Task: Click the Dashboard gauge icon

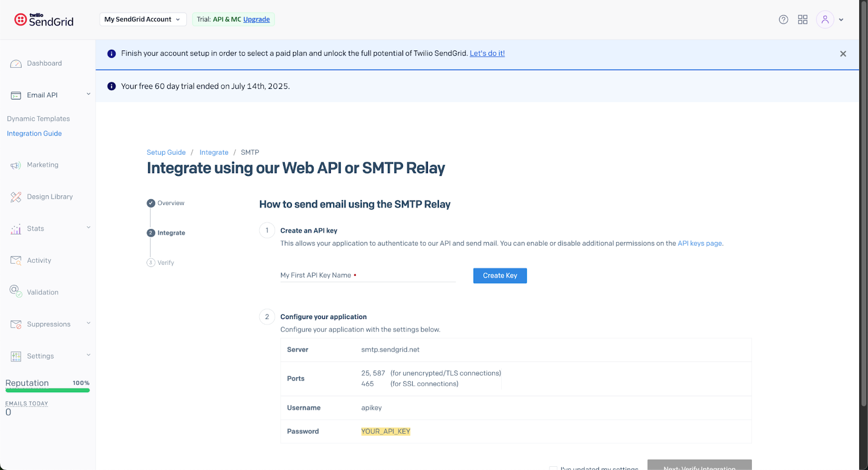Action: (x=16, y=63)
